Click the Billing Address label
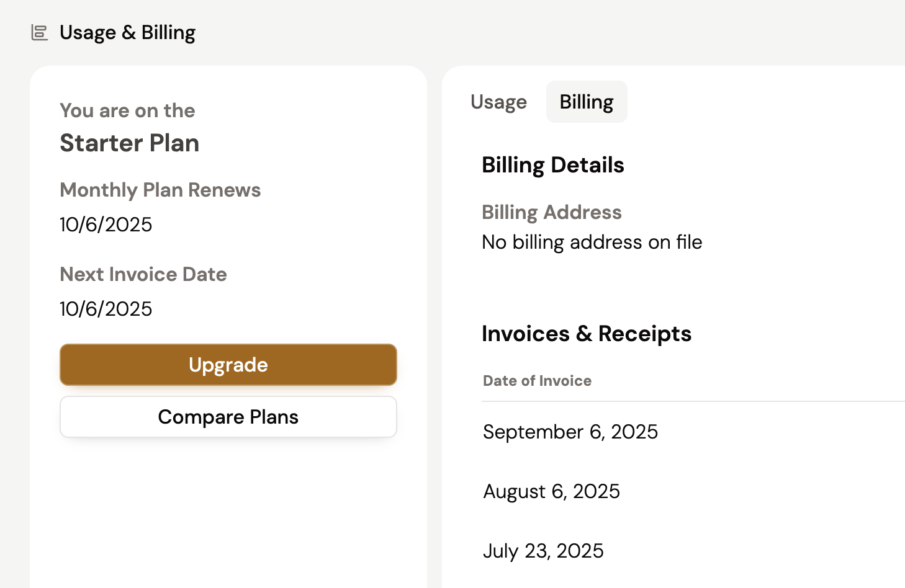 point(551,212)
